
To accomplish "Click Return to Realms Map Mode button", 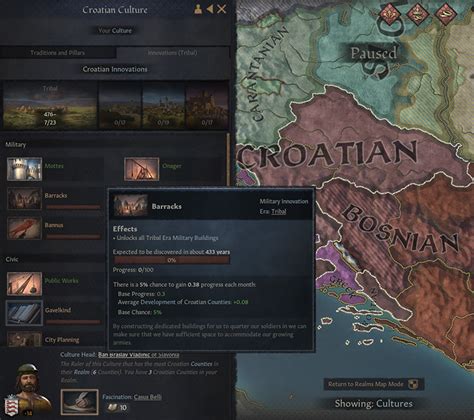I will [374, 384].
